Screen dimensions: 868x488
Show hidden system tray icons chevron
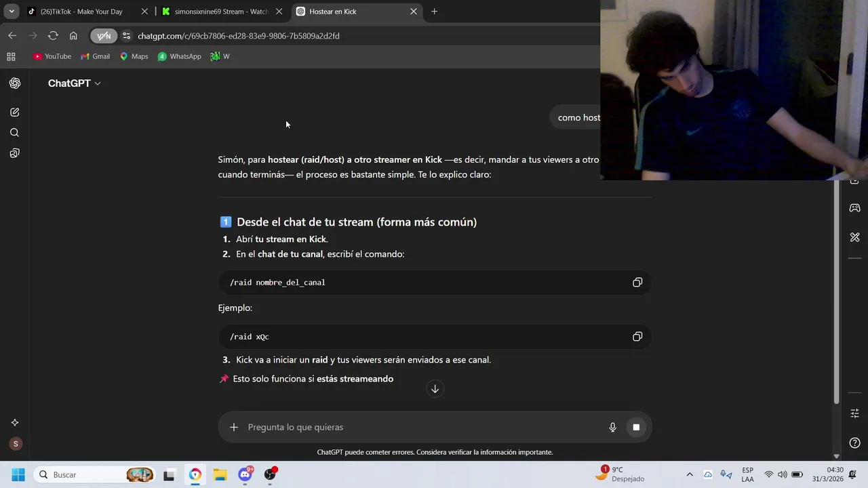coord(690,474)
